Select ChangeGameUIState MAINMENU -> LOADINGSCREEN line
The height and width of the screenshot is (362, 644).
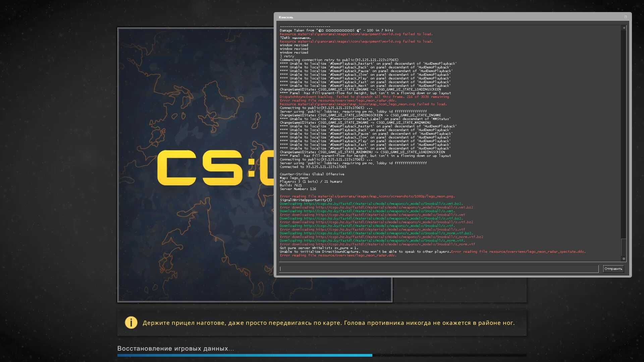click(x=362, y=152)
